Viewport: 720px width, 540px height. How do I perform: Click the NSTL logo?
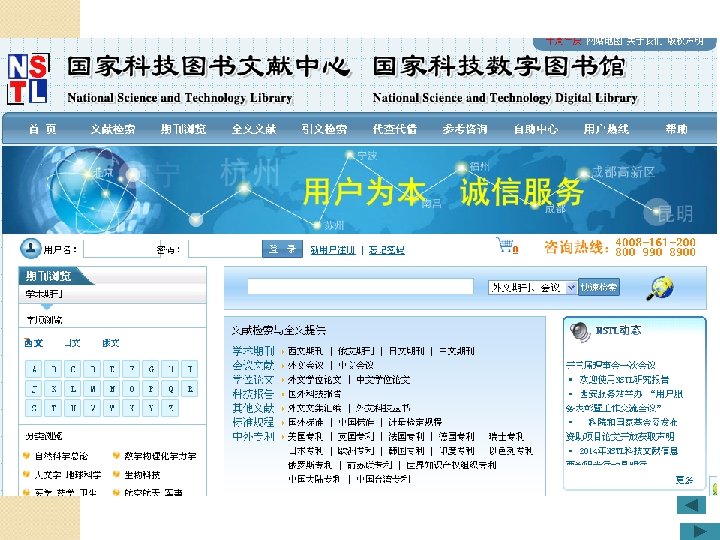[28, 79]
